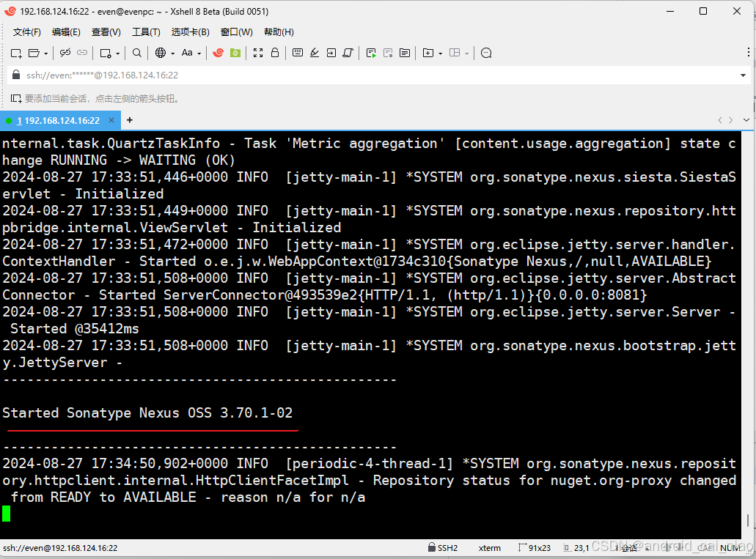756x559 pixels.
Task: Click the chat bubble help icon
Action: 486,53
